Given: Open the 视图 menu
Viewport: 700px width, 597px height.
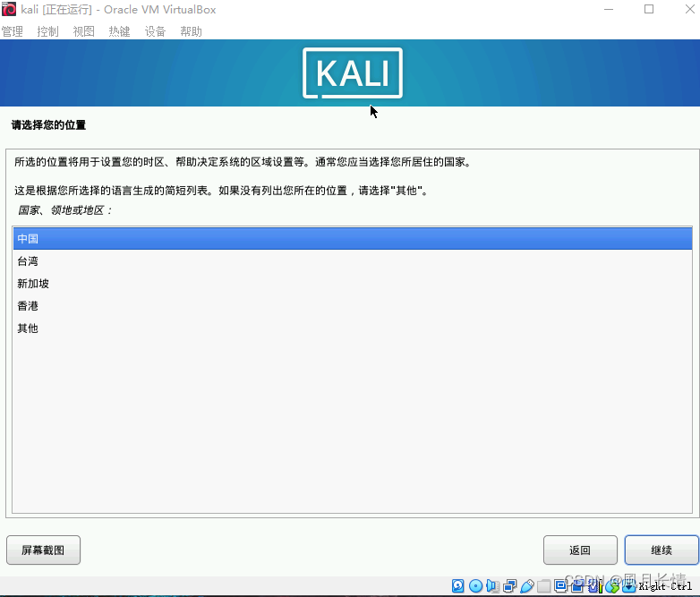Looking at the screenshot, I should point(83,31).
